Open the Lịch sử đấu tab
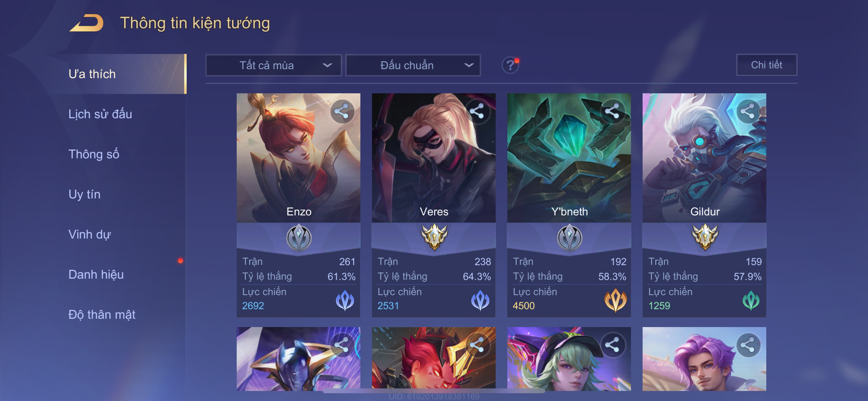 coord(100,114)
